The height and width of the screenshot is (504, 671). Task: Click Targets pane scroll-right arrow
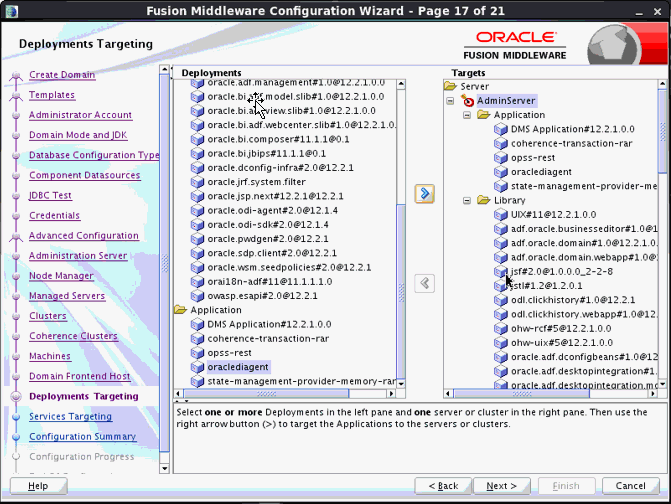coord(653,393)
